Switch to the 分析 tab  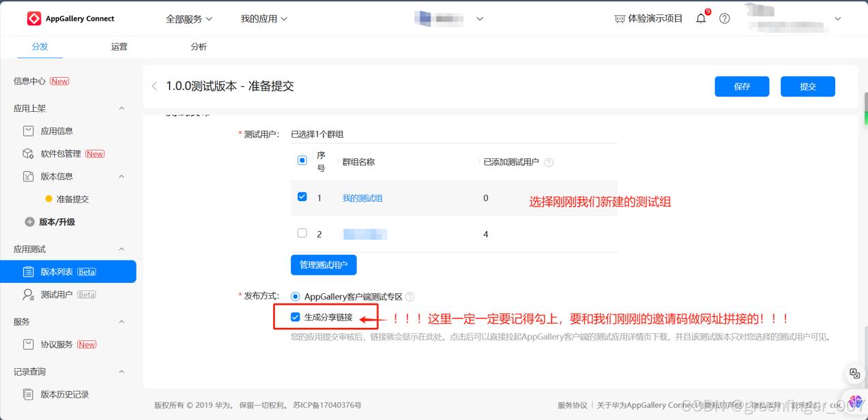[x=199, y=47]
